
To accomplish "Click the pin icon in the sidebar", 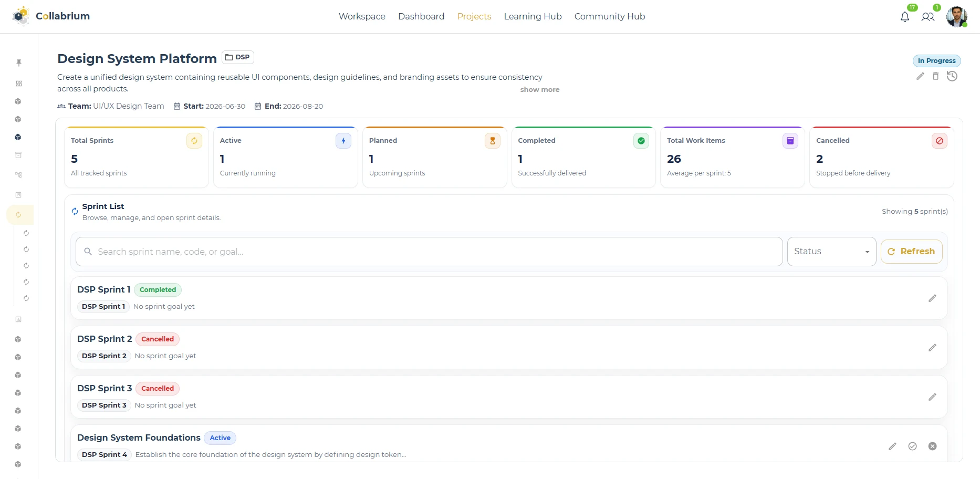I will point(19,63).
